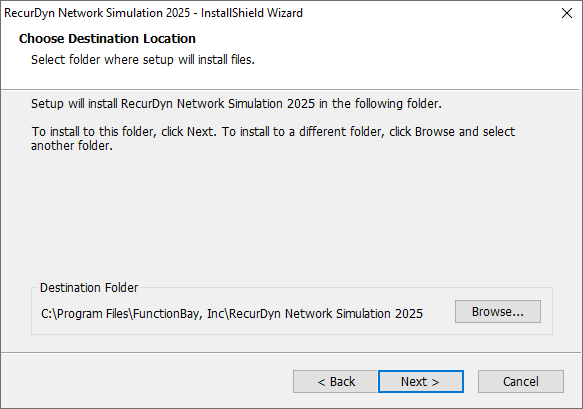The width and height of the screenshot is (583, 409).
Task: Click 'FunctionBay, Inc' in the path
Action: [x=179, y=314]
